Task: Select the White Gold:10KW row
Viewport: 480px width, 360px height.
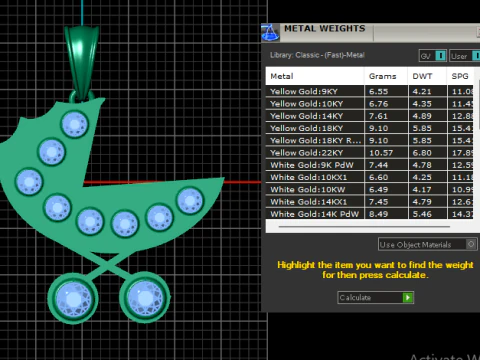Action: pyautogui.click(x=369, y=189)
